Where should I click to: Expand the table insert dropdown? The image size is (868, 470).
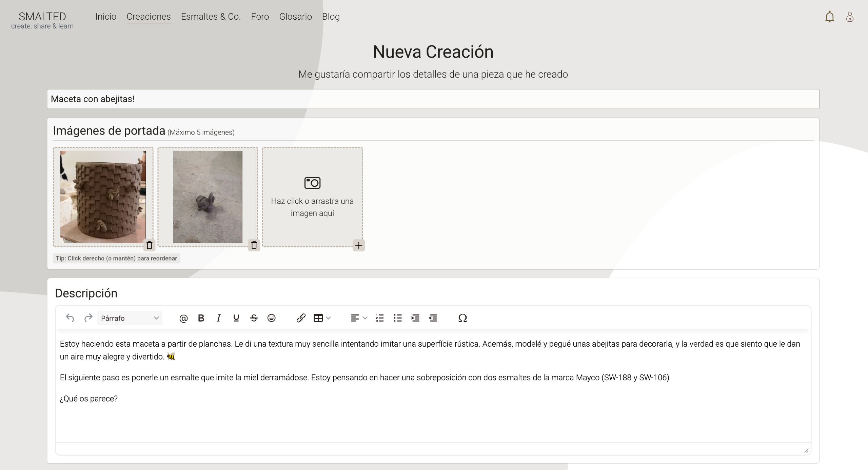[328, 318]
